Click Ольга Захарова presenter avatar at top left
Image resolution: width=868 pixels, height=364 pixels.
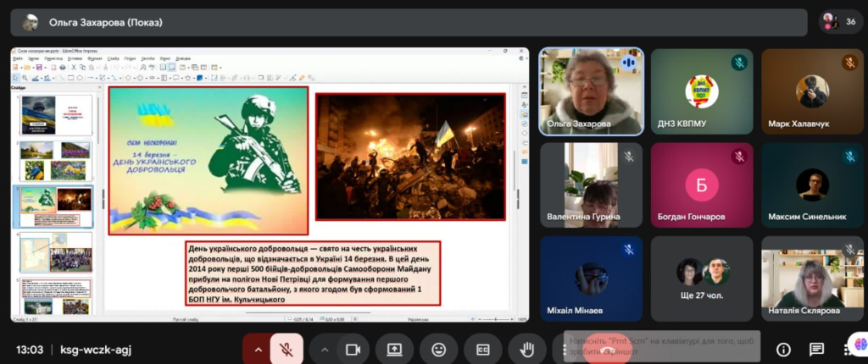tap(31, 22)
